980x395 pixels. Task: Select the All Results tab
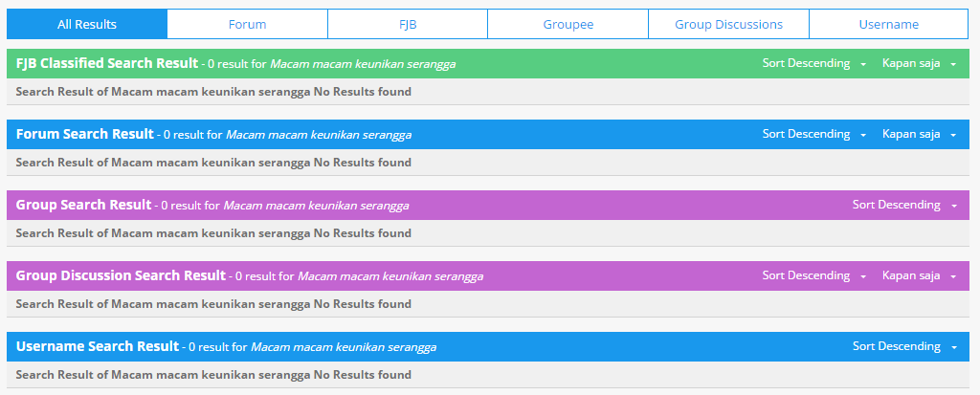pos(87,24)
